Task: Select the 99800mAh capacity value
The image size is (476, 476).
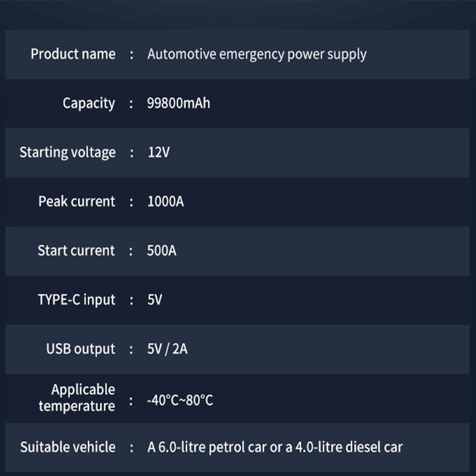Action: click(178, 103)
